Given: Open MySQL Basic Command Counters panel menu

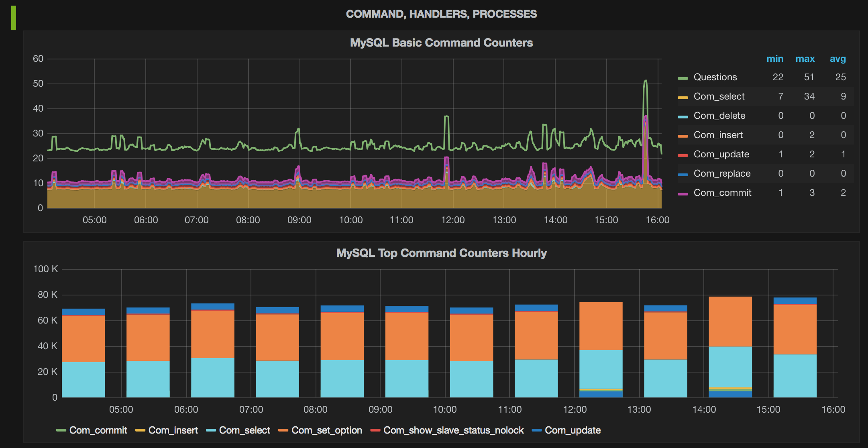Looking at the screenshot, I should (x=441, y=43).
